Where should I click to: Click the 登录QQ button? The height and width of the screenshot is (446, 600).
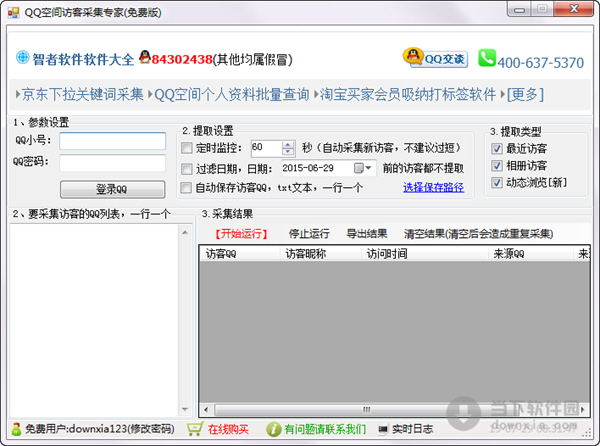[112, 189]
